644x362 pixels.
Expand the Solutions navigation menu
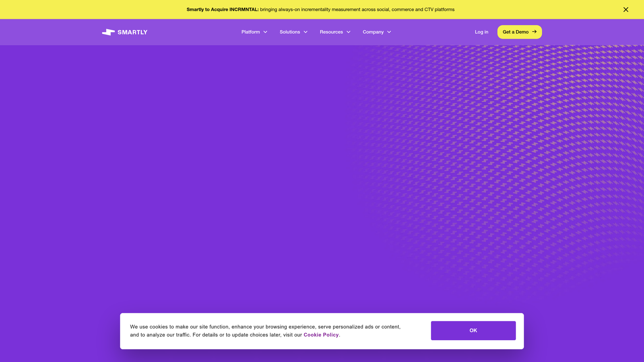(x=290, y=32)
